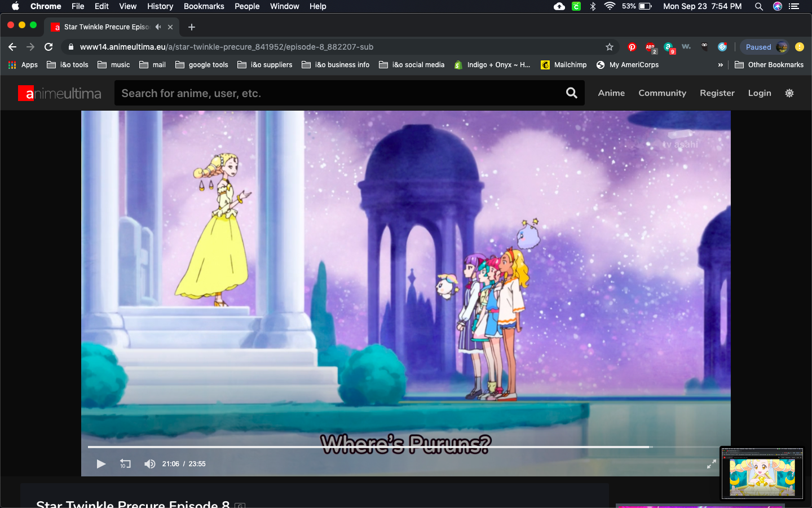The image size is (812, 508).
Task: Rewind video 10 seconds
Action: click(125, 464)
